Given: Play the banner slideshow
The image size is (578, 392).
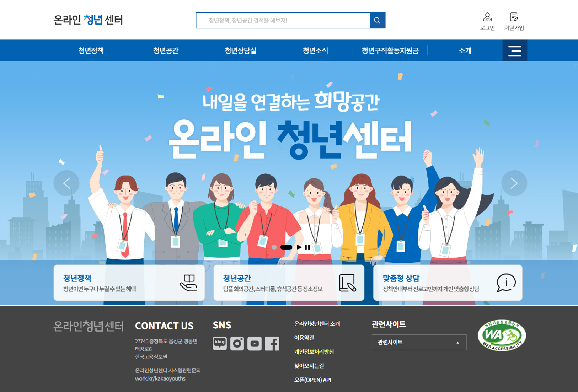Looking at the screenshot, I should [x=299, y=247].
